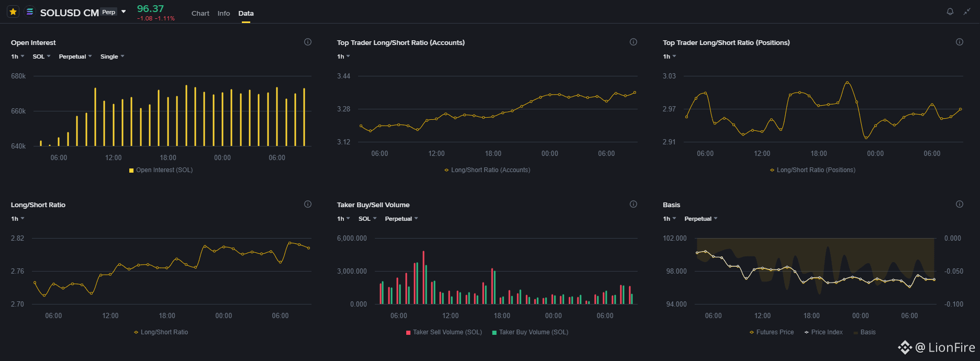The height and width of the screenshot is (361, 980).
Task: Toggle Long/Short Ratio (Accounts) legend series
Action: click(x=487, y=170)
